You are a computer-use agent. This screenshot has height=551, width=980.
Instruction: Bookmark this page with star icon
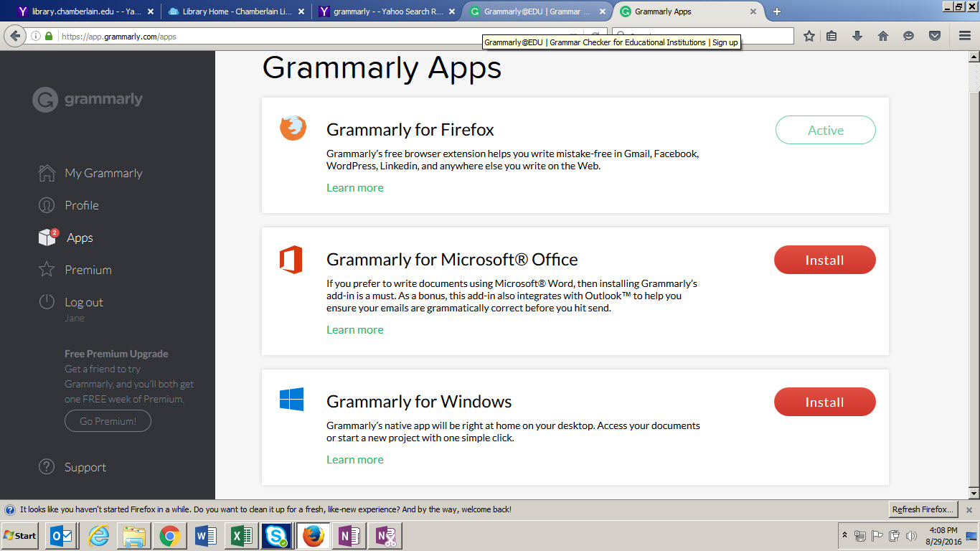pos(809,36)
